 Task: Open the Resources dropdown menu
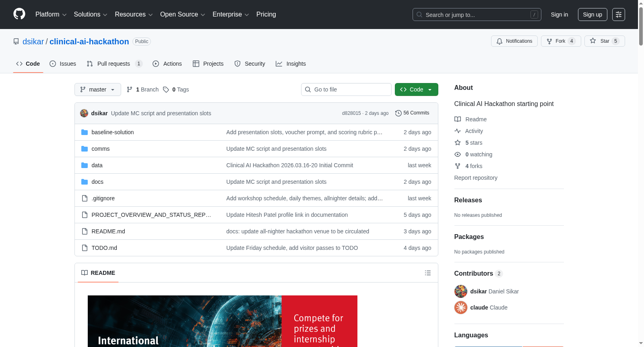pos(134,15)
